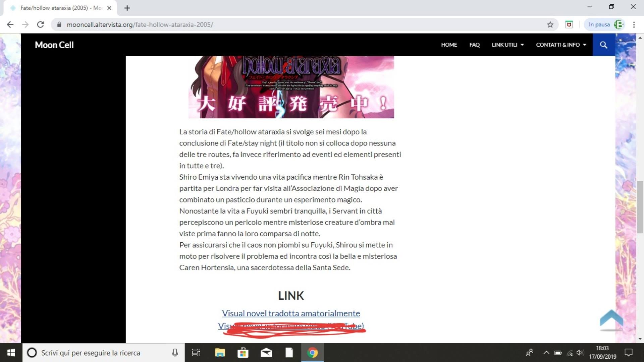Open the Moon Cell site homepage title

[54, 45]
